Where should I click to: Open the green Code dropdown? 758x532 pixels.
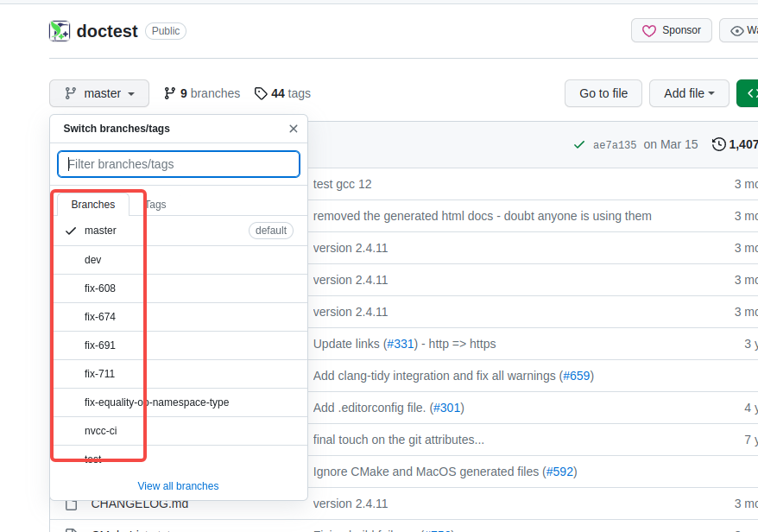[749, 93]
